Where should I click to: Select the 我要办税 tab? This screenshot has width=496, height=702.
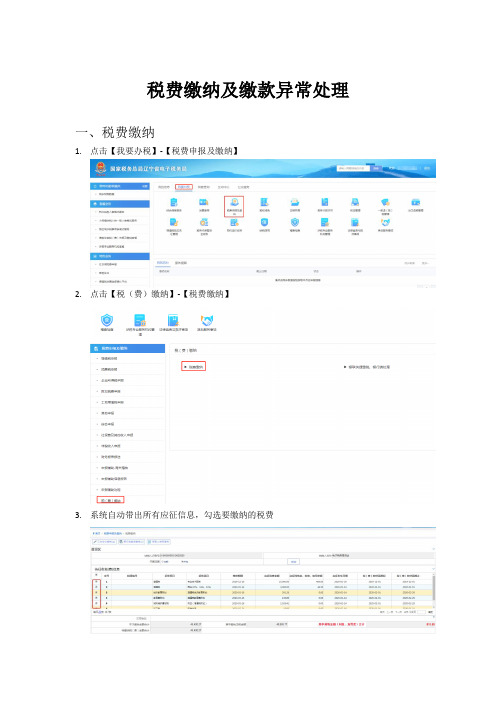pos(184,187)
